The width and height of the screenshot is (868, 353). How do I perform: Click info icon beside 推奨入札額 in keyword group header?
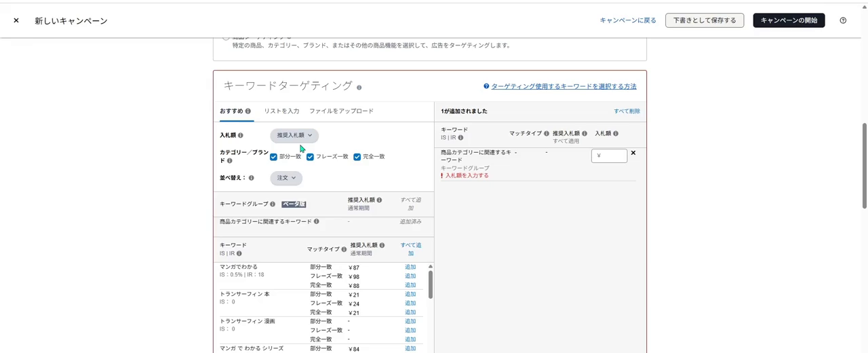pyautogui.click(x=379, y=200)
